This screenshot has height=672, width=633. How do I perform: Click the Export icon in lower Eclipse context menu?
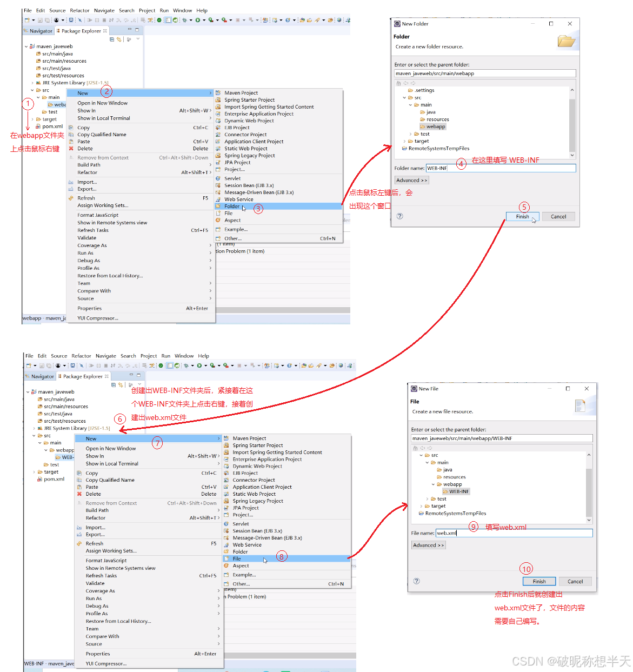point(79,535)
